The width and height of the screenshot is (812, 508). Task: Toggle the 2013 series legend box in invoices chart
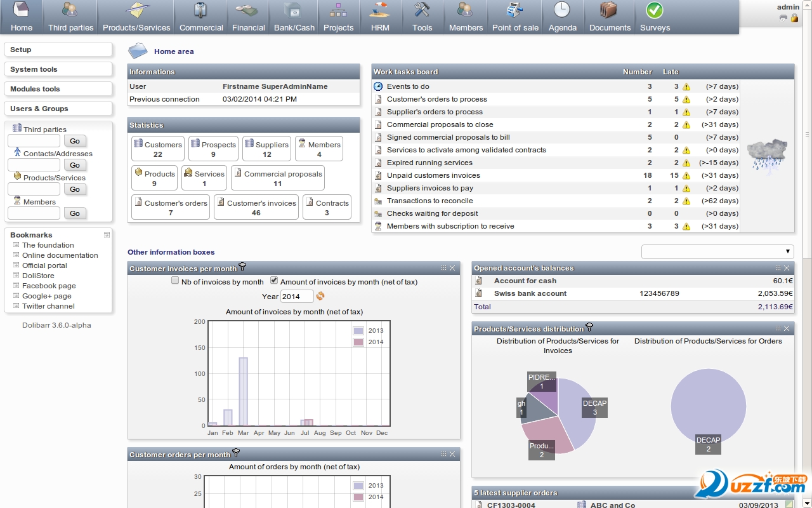[x=358, y=331]
